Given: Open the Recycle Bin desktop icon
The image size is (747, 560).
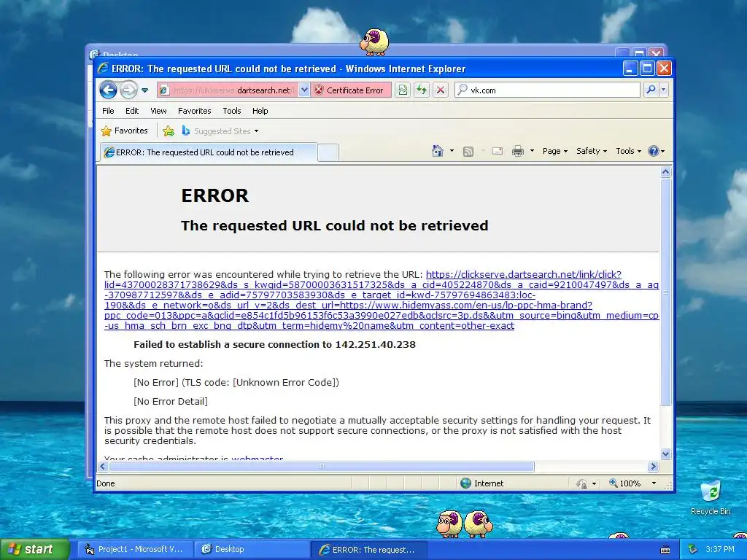Looking at the screenshot, I should (x=711, y=497).
